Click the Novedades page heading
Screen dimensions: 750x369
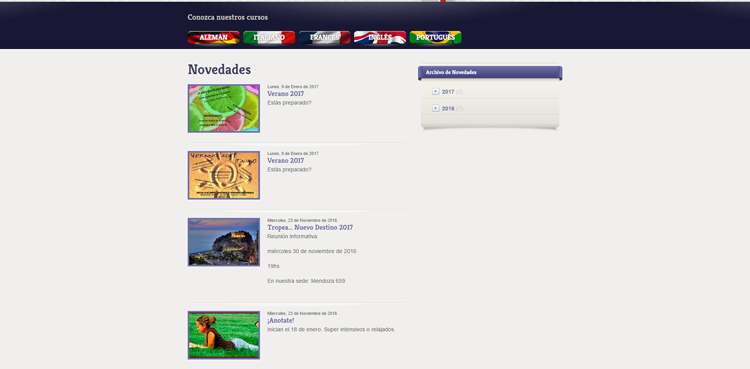pos(219,69)
